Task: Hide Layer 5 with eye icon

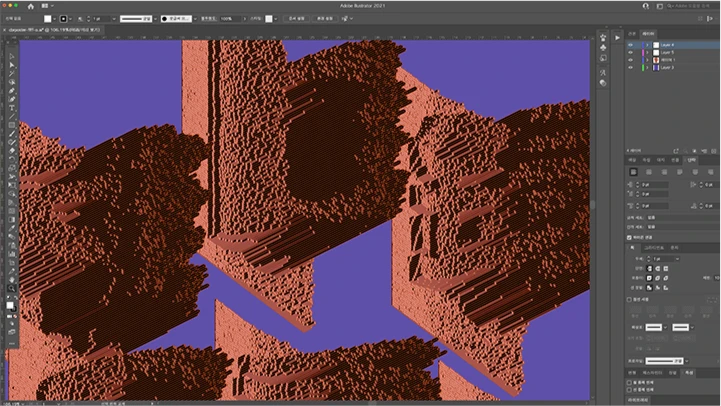Action: [630, 52]
